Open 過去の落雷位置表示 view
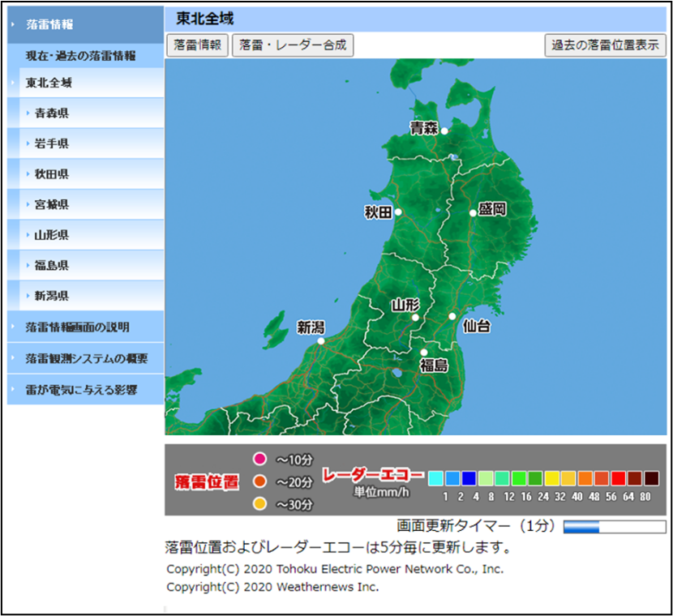673x616 pixels. (x=605, y=45)
